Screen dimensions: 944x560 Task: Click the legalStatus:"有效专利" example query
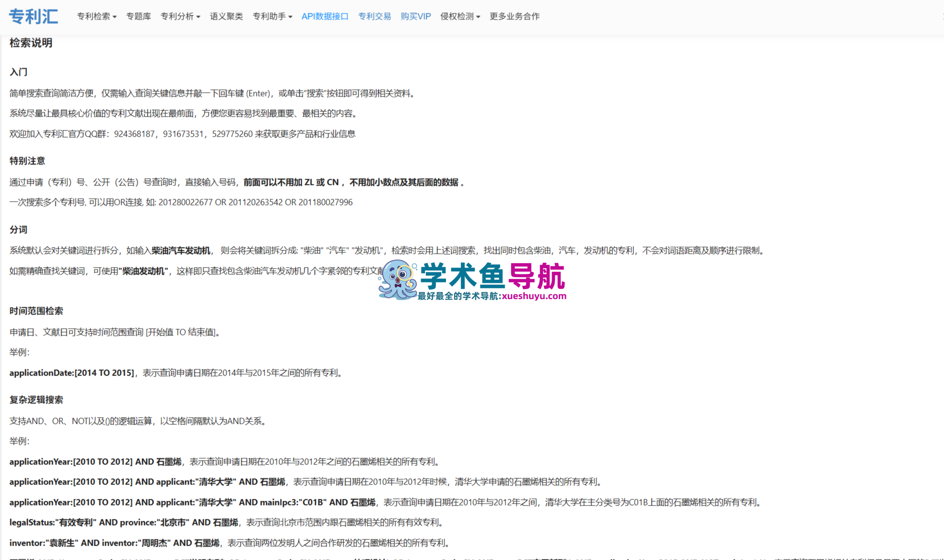click(124, 523)
